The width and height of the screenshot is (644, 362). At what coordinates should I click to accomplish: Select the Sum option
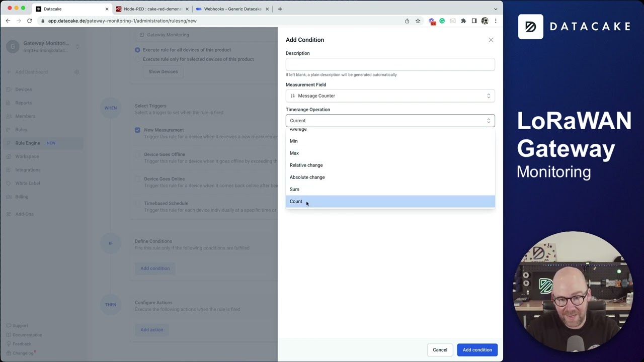390,189
